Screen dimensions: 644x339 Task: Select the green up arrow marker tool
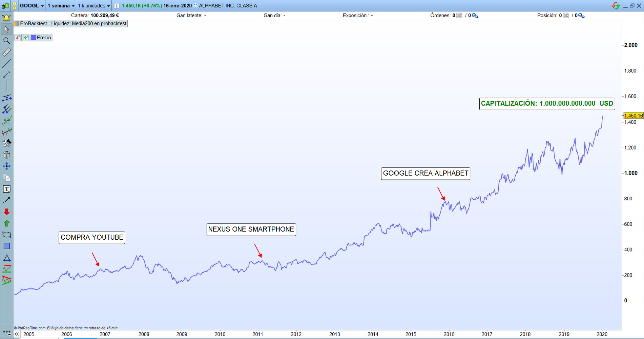click(6, 223)
